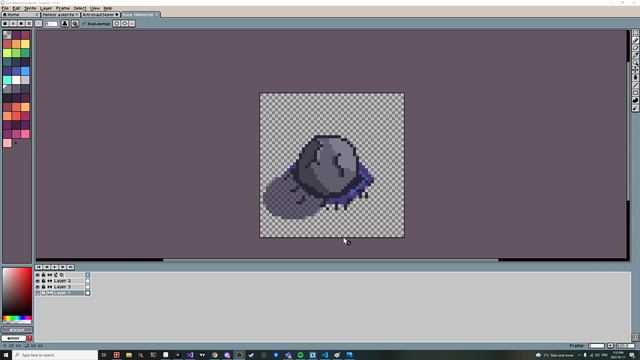
Task: Pick the light pink swatch at palette bottom
Action: tap(7, 143)
